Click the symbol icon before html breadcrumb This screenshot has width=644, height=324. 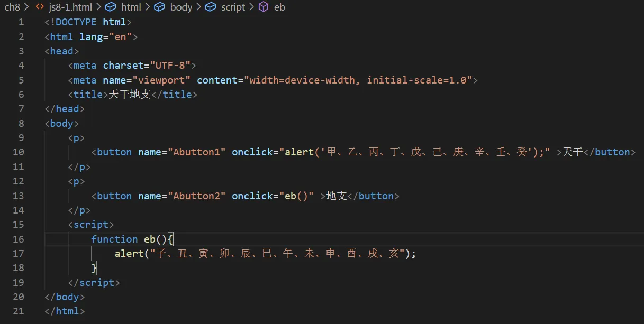coord(111,7)
